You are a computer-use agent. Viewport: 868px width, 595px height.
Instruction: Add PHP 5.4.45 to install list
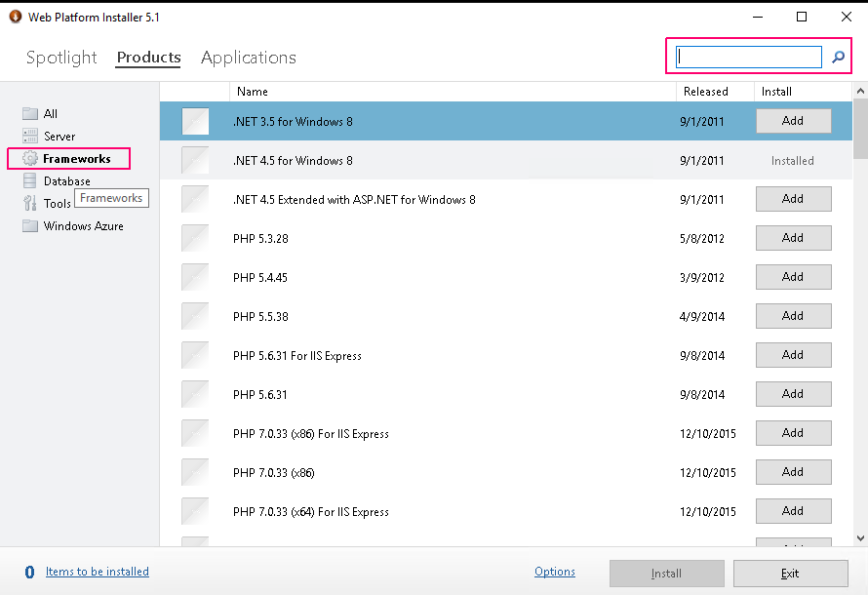[x=793, y=277]
